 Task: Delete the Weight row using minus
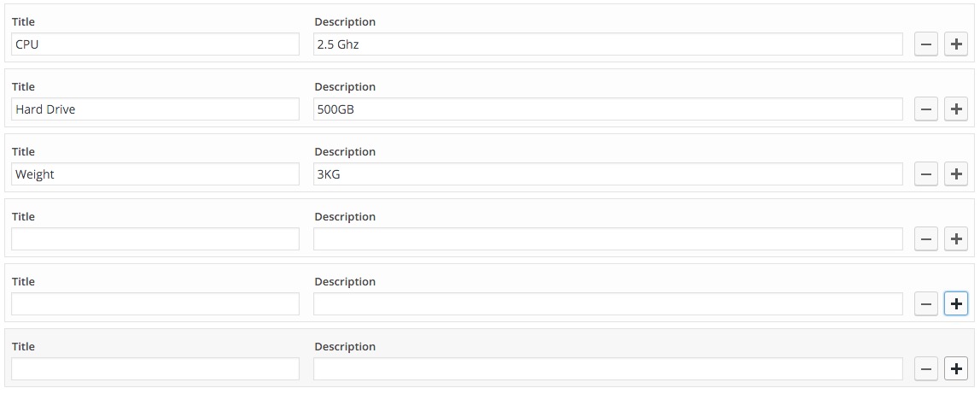tap(926, 174)
